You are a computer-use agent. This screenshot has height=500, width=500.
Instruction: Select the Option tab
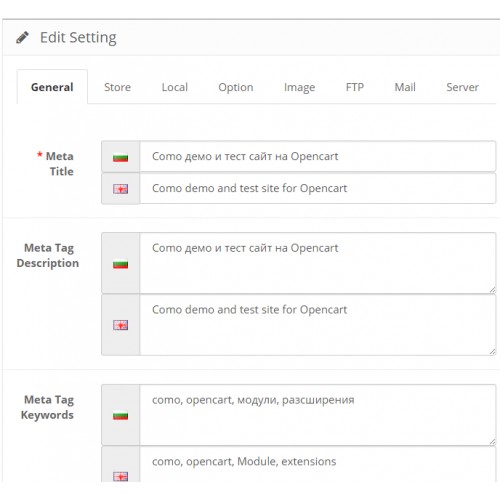pyautogui.click(x=236, y=87)
